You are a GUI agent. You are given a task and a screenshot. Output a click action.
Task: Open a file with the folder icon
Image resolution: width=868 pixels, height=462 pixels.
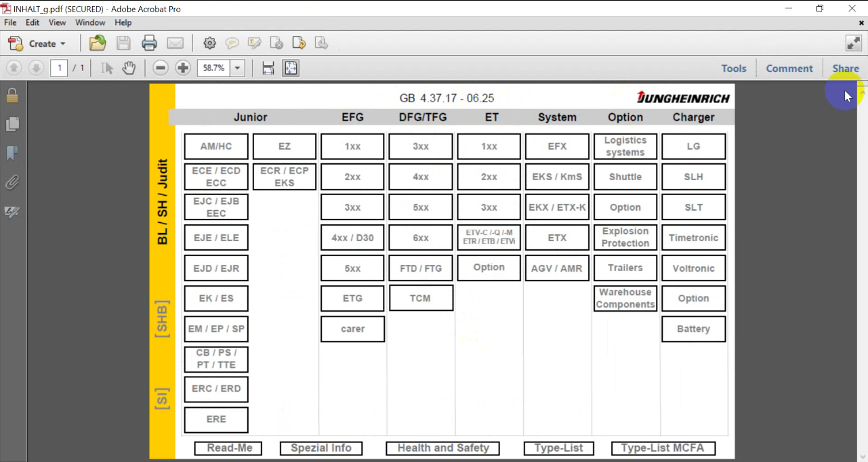click(98, 43)
